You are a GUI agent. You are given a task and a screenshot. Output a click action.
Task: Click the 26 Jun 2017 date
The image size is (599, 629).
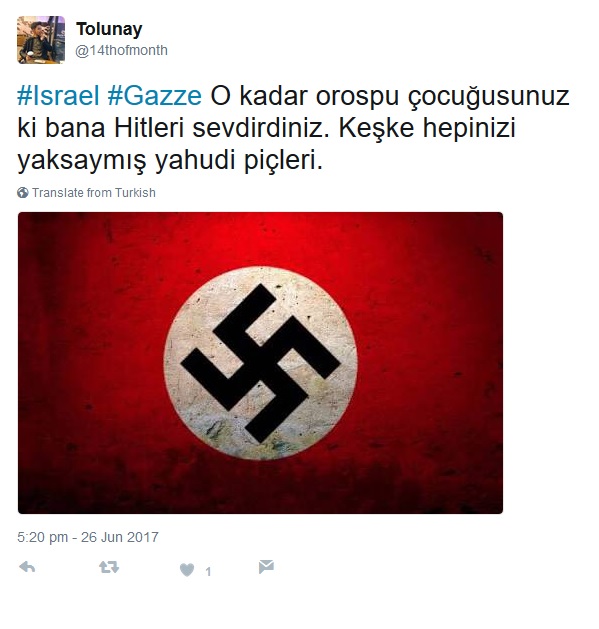click(x=120, y=537)
